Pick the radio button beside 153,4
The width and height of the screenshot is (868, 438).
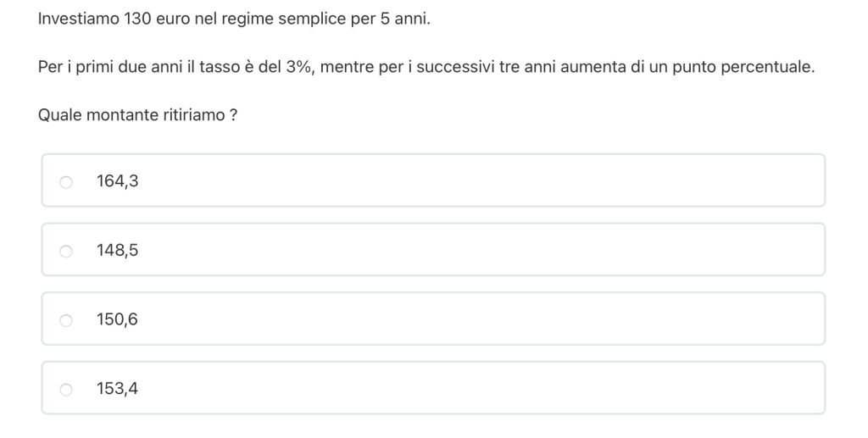click(66, 390)
